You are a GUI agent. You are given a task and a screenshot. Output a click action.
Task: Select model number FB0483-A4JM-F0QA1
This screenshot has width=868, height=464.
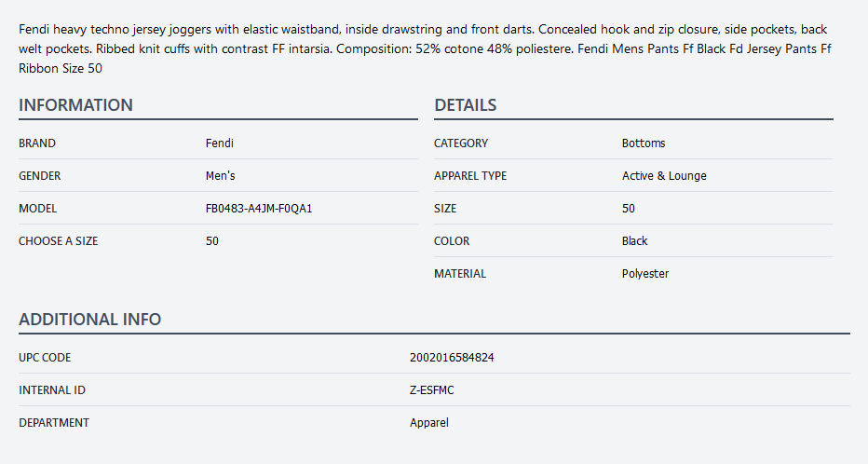point(259,209)
